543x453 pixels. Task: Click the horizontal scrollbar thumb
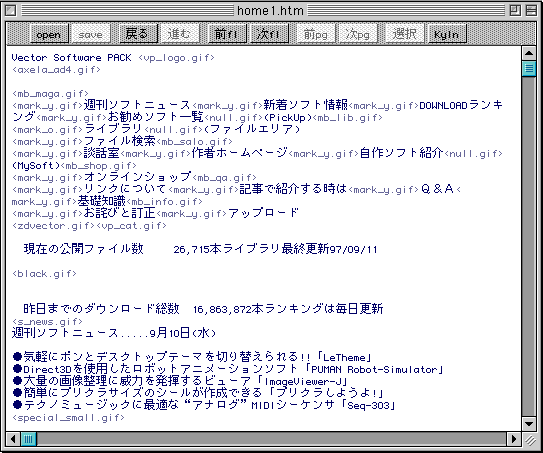tap(28, 439)
